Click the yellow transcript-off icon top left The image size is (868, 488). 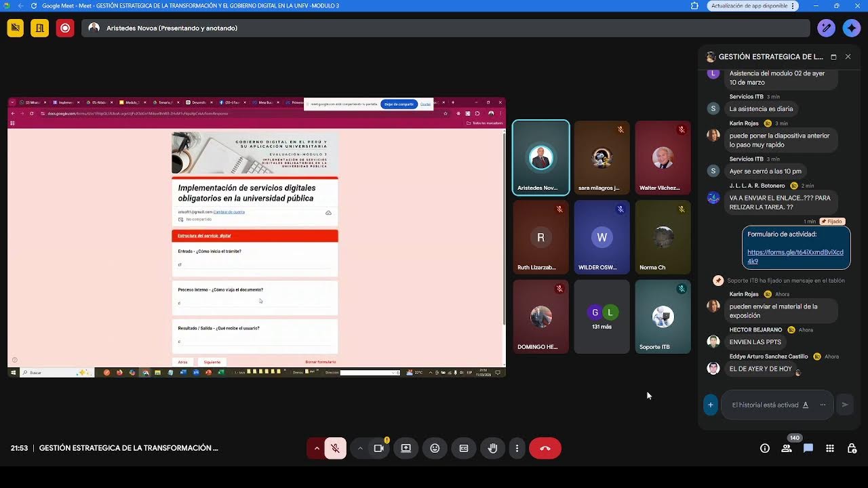point(15,28)
